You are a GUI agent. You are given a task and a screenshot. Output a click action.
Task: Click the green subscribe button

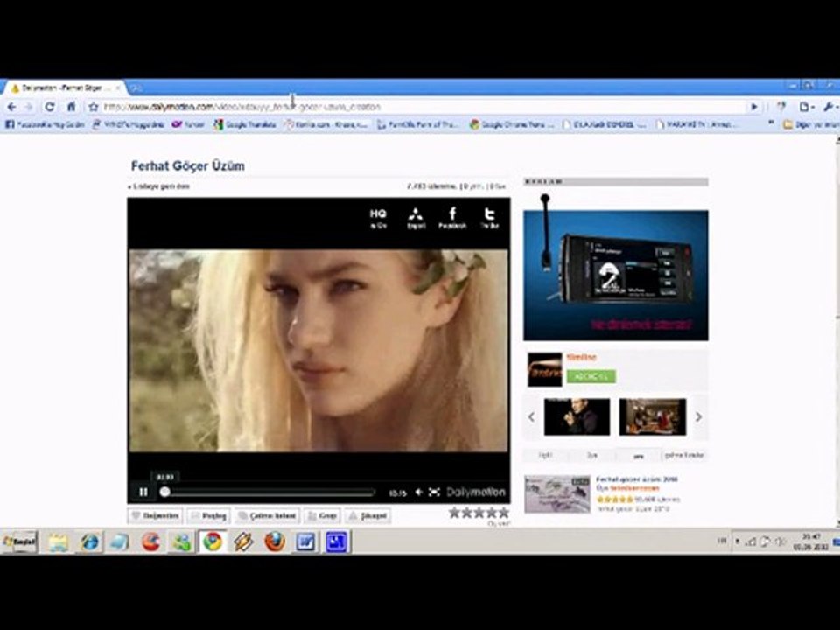[591, 376]
